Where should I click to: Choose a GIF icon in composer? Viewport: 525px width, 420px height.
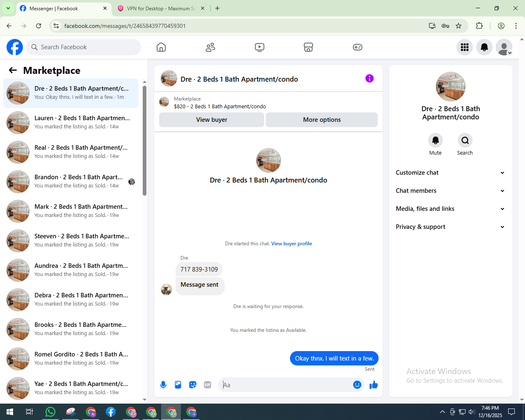[x=208, y=385]
